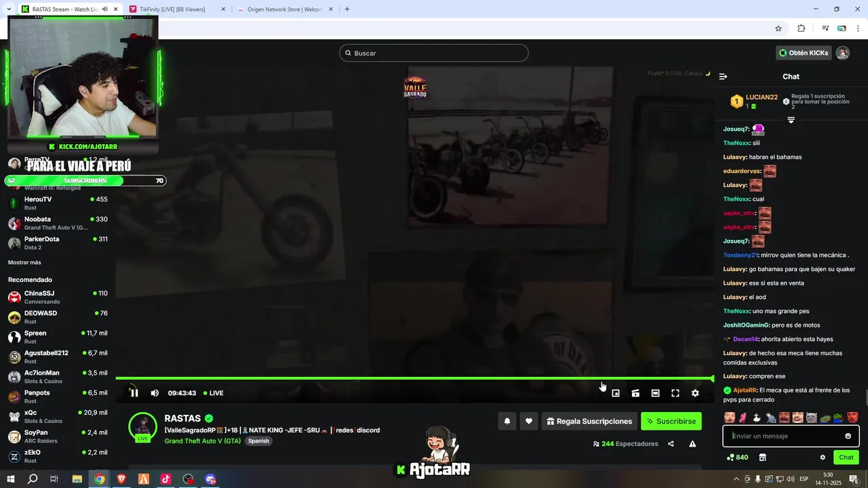Bookmark this page with star icon

click(778, 28)
